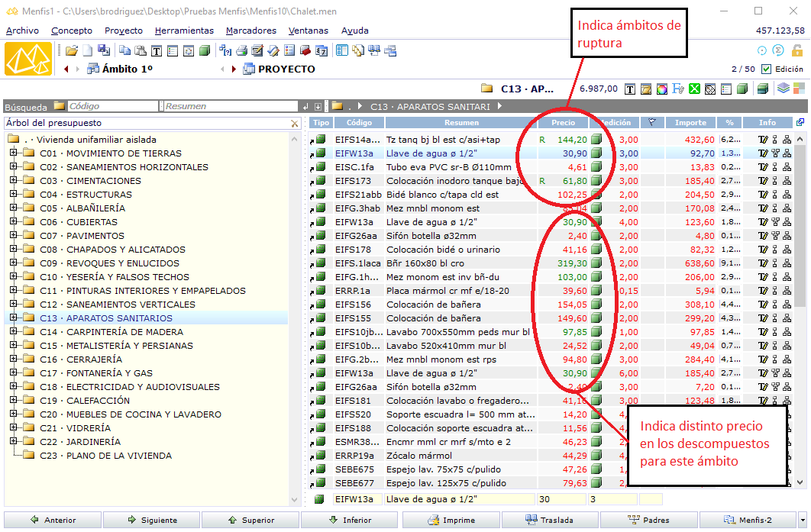Open the Ventanas menu
Screen dimensions: 811x532
[309, 31]
